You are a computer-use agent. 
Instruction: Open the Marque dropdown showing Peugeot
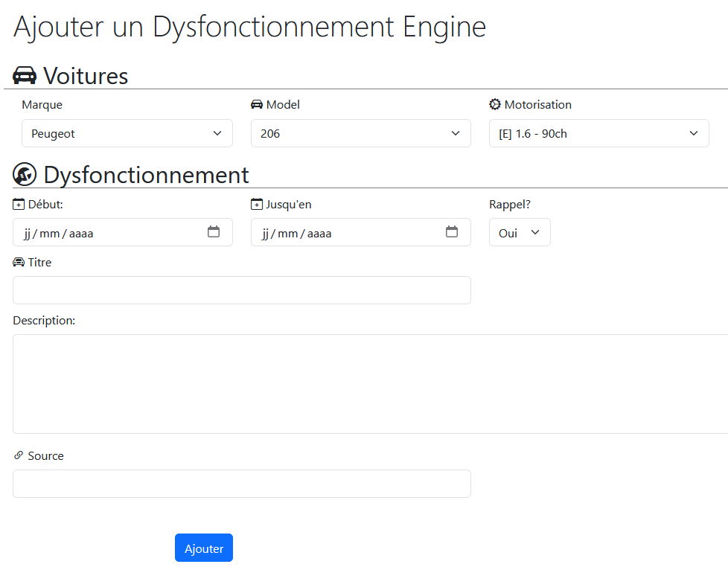point(127,133)
